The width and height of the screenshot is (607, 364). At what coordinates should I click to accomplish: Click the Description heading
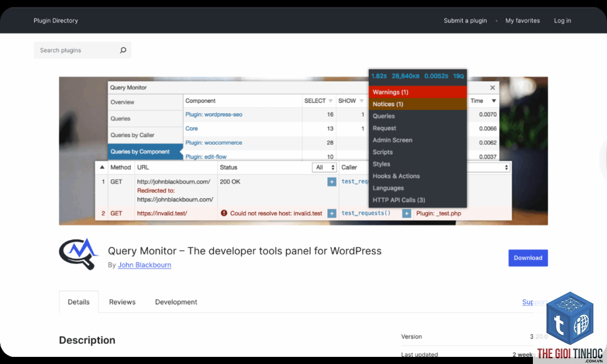(x=87, y=340)
